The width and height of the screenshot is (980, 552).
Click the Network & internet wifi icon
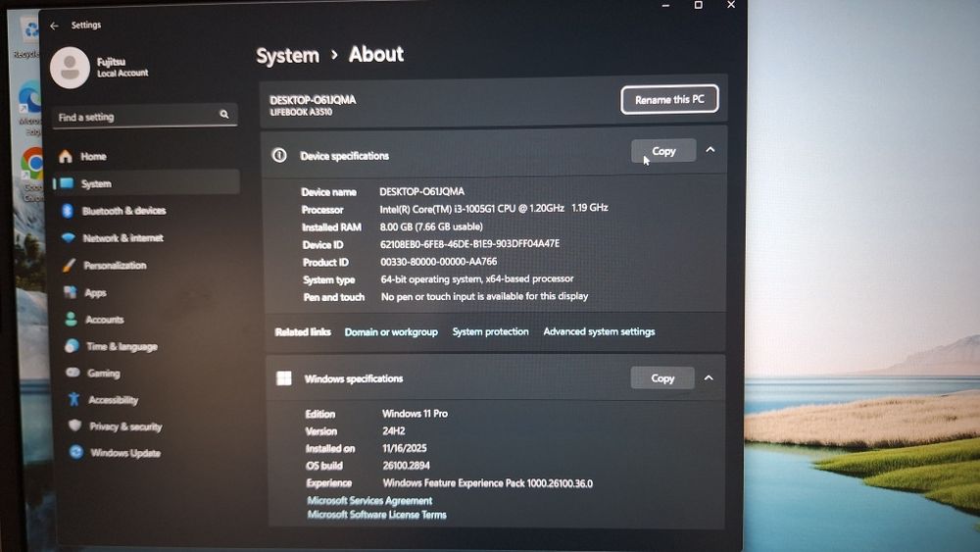pyautogui.click(x=69, y=237)
